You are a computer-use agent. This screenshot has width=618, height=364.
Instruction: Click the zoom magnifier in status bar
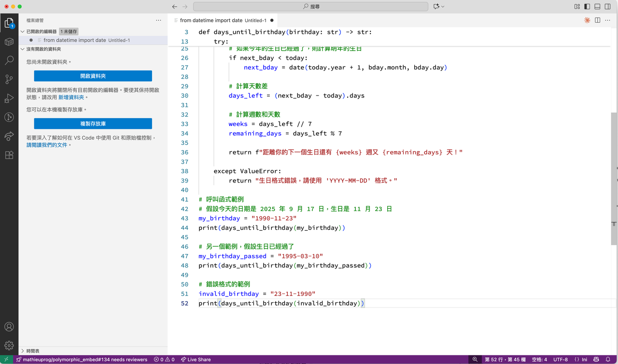click(x=475, y=360)
